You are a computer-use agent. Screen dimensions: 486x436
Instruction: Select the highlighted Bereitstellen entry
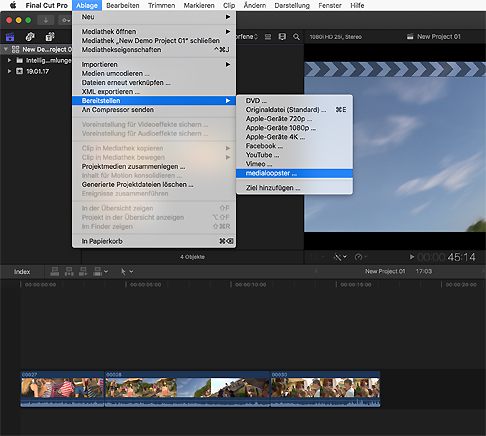[154, 100]
